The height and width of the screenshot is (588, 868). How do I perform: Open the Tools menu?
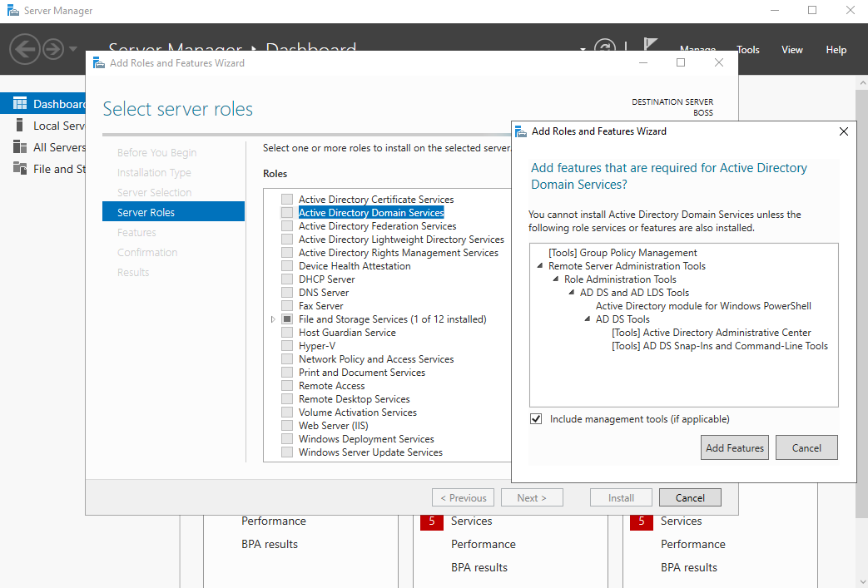747,50
